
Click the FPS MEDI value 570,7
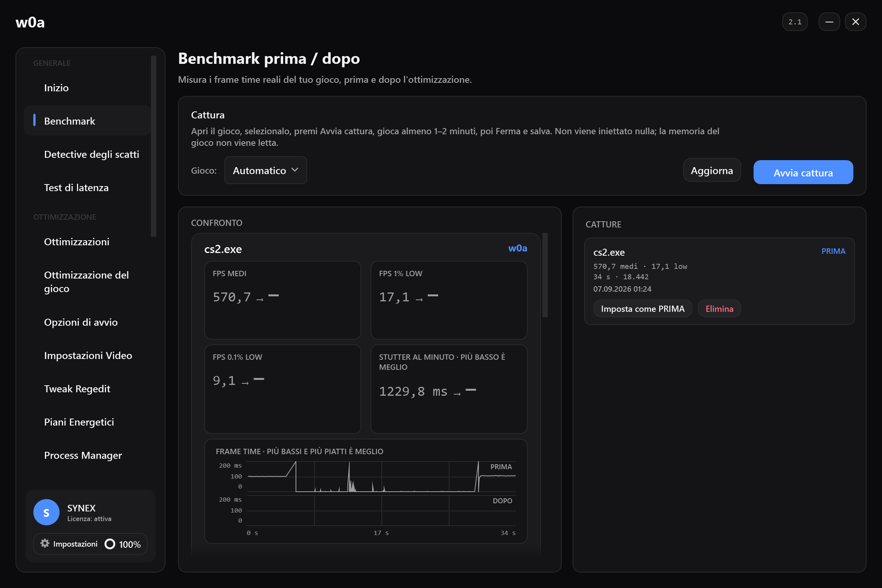pyautogui.click(x=232, y=297)
